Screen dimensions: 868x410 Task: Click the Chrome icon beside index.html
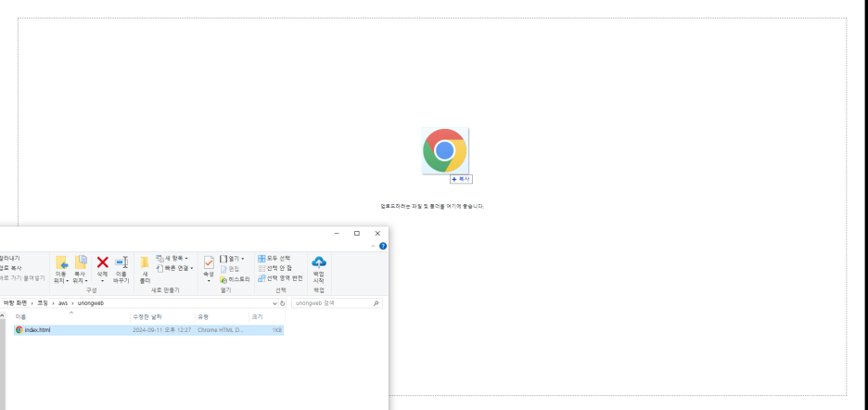tap(19, 330)
